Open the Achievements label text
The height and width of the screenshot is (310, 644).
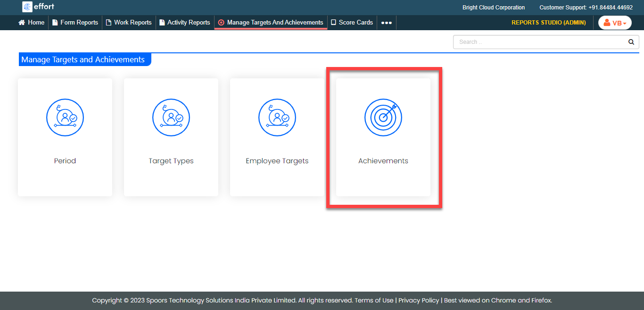383,161
